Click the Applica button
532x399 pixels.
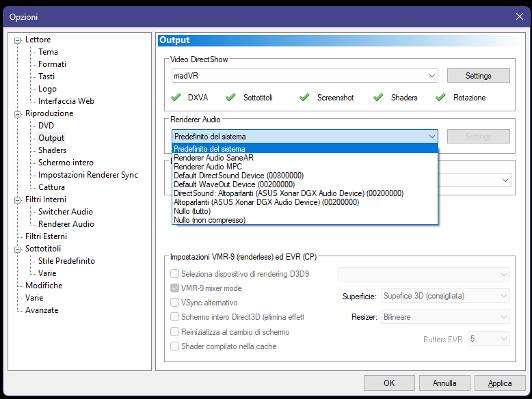click(500, 383)
